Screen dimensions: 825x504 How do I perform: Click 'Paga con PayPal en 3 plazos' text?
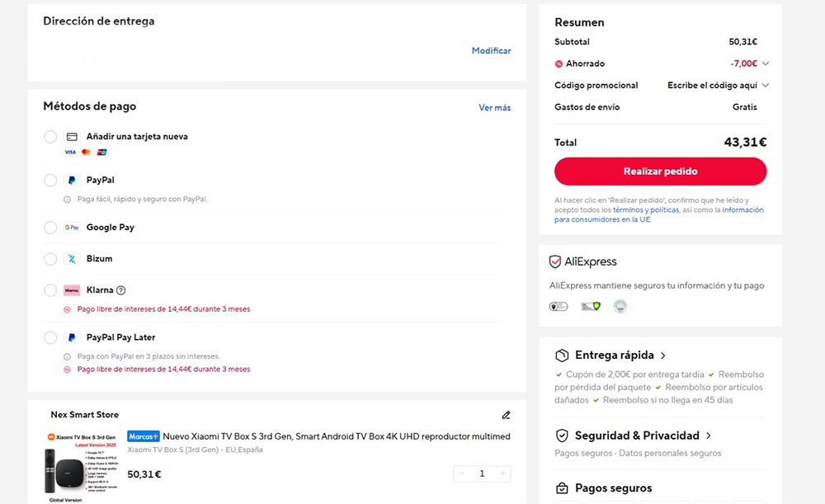[148, 356]
